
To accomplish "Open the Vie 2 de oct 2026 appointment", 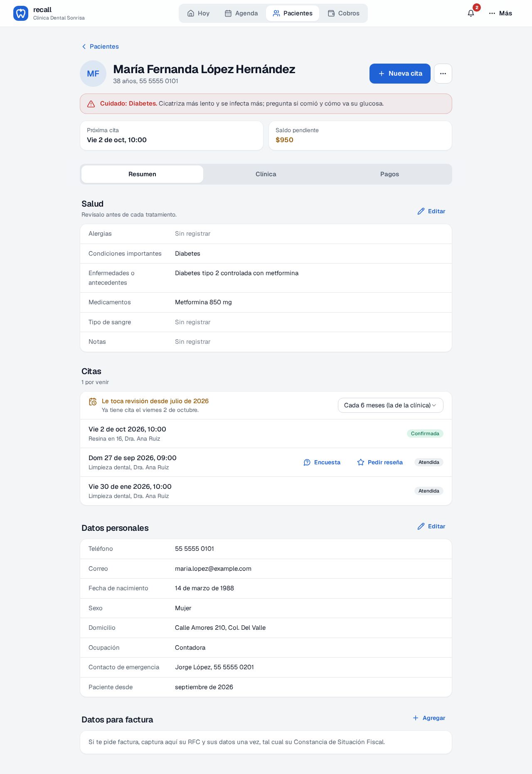I will pos(266,434).
